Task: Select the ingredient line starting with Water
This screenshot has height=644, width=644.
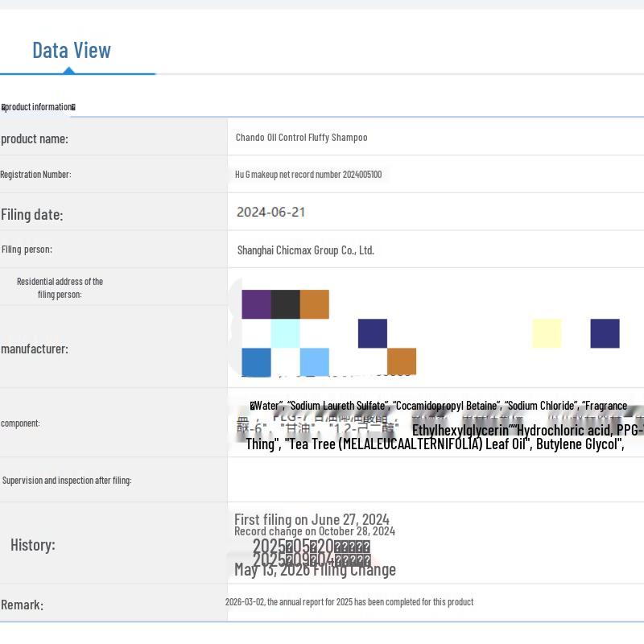Action: pos(439,406)
